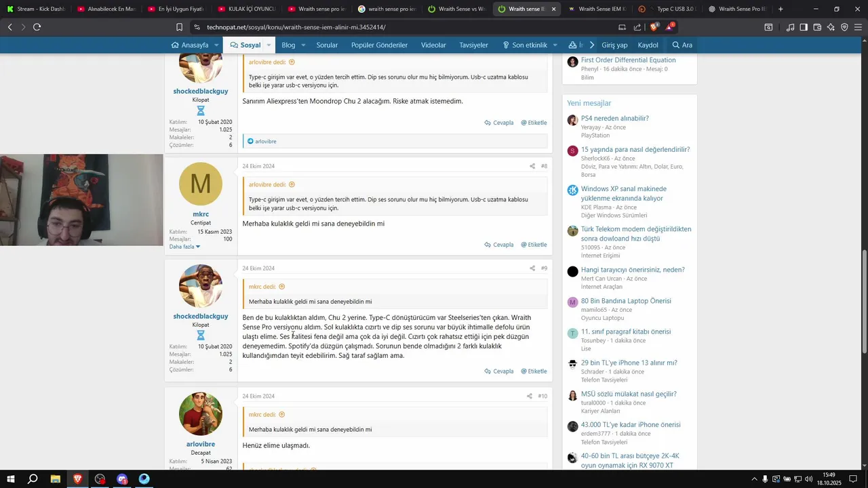This screenshot has height=488, width=868.
Task: Open 'Hangi tarayıcıyı önerirsiniz, neden?' thread
Action: [633, 270]
